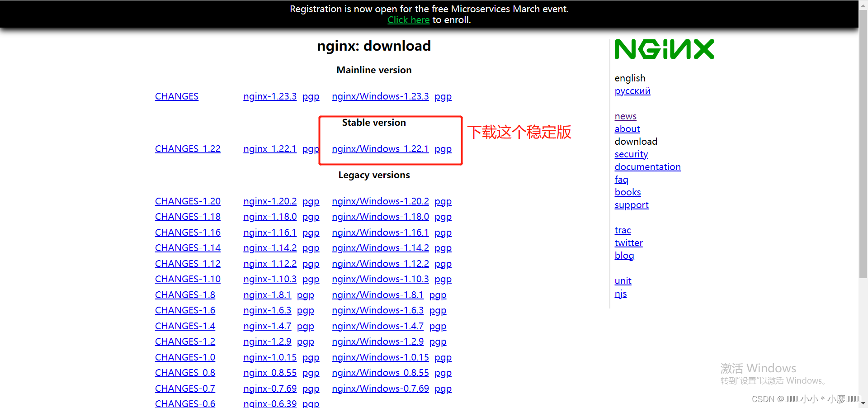The height and width of the screenshot is (408, 868).
Task: Open CHANGES-1.0 link
Action: [x=185, y=357]
